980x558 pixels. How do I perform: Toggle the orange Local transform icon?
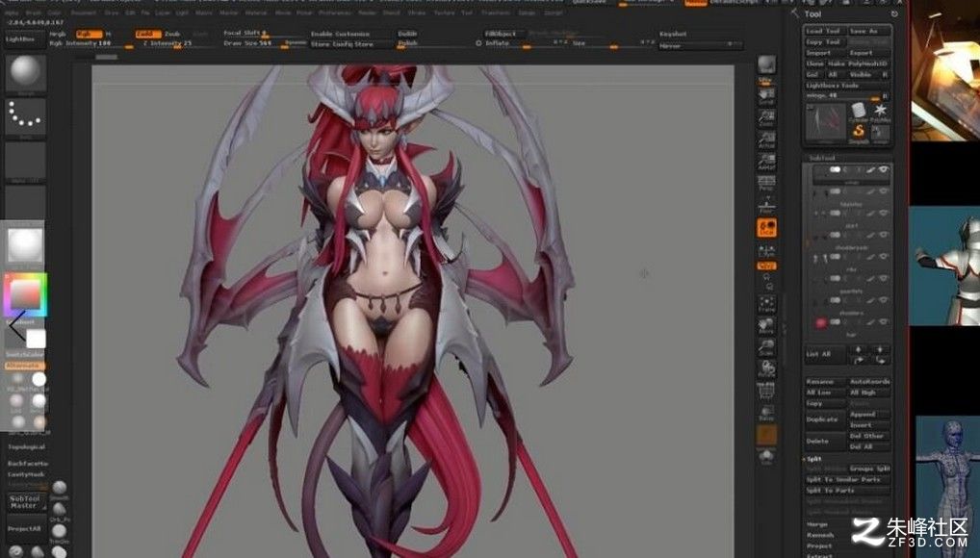(x=766, y=227)
